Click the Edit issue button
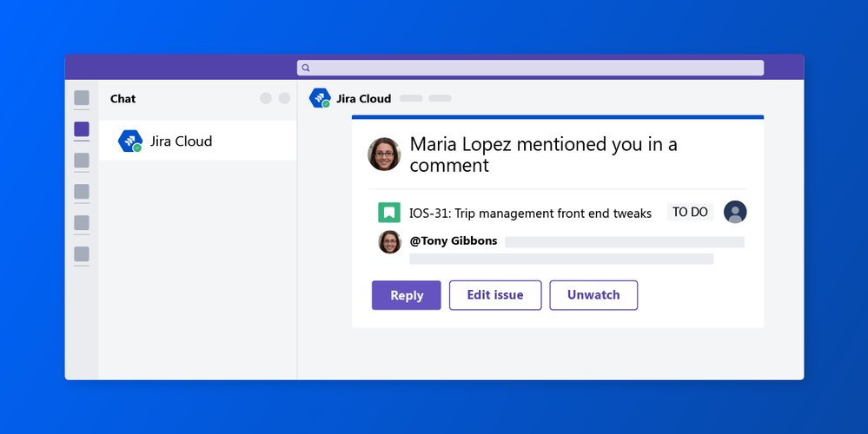 tap(495, 295)
